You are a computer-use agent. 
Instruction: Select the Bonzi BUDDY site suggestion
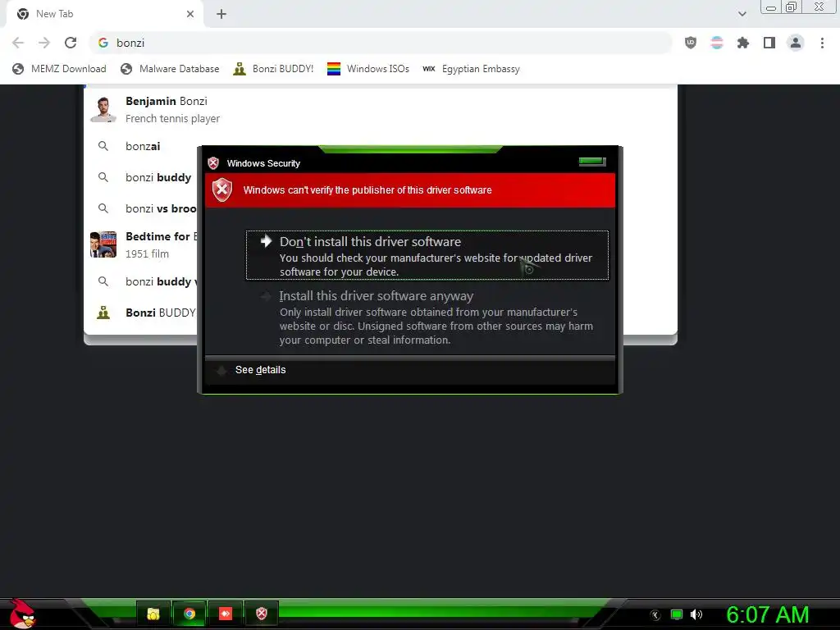[x=141, y=313]
